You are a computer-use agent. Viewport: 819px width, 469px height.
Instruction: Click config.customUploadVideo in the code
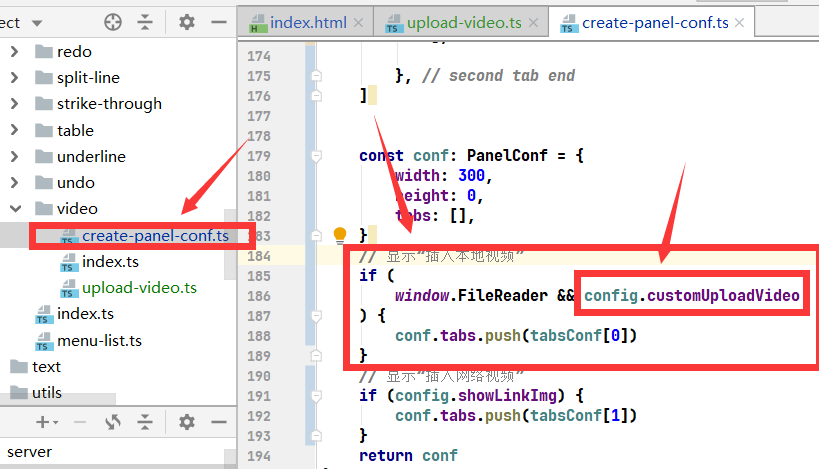pos(692,296)
